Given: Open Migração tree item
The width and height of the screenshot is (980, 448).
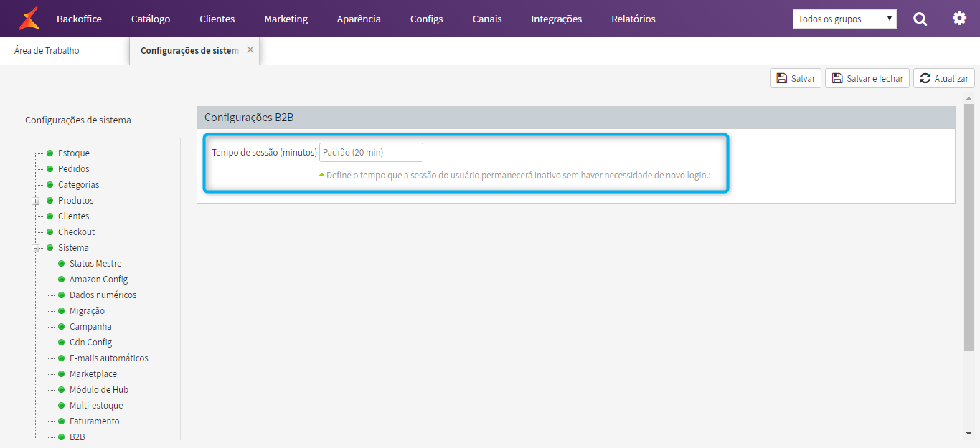Looking at the screenshot, I should point(87,310).
